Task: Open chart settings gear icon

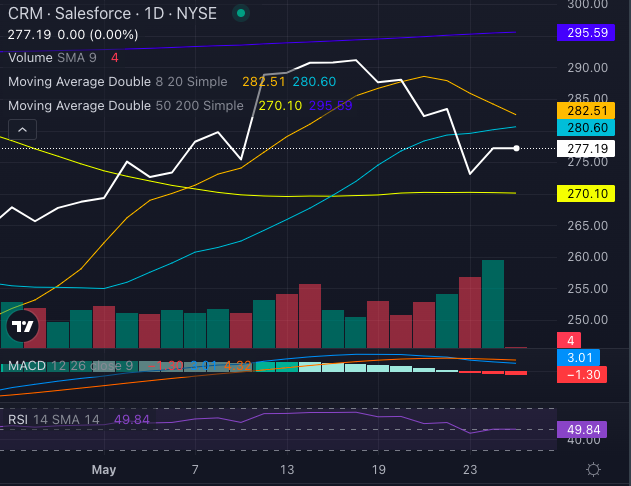Action: 594,470
